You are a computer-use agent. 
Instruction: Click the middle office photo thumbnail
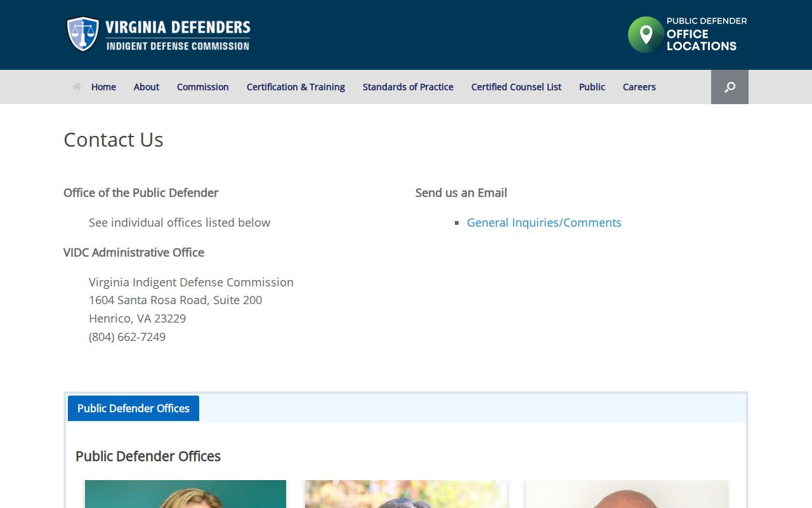click(x=406, y=494)
